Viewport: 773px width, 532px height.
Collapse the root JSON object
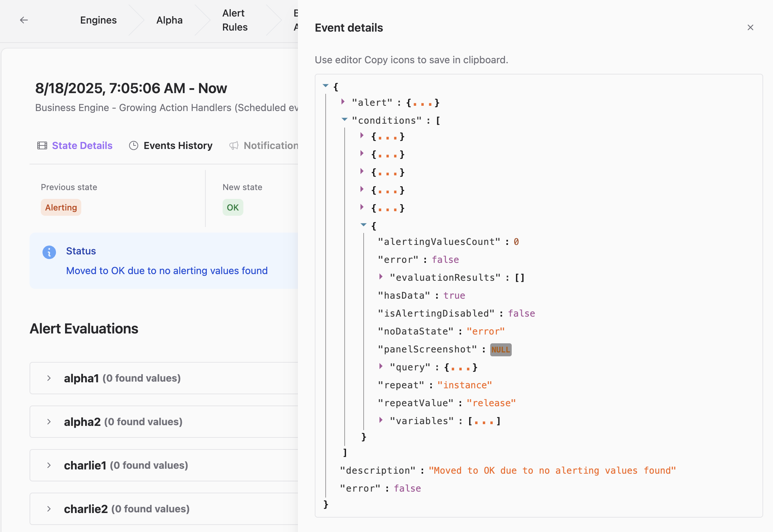[326, 86]
